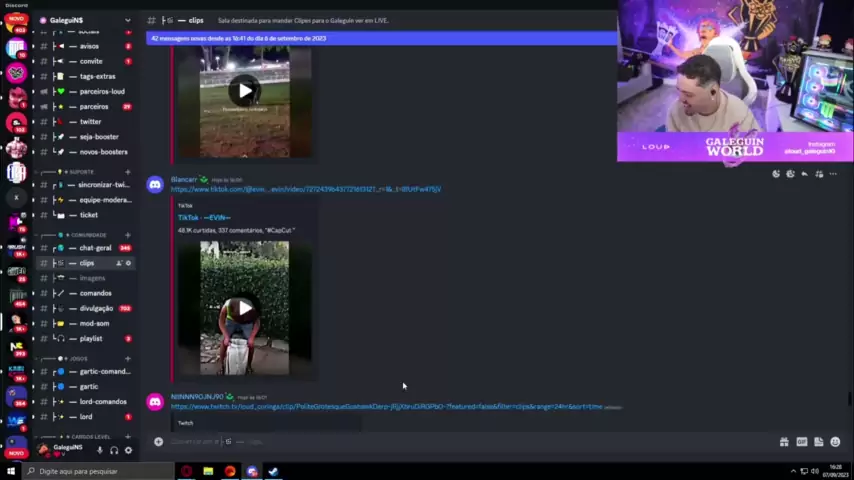Collapse the JOGOS category

(76, 358)
